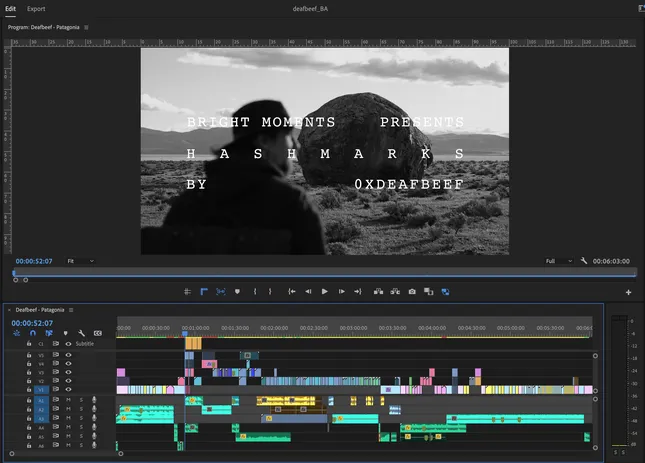Select the orange subtitle clip on C1
645x463 pixels.
click(x=193, y=343)
